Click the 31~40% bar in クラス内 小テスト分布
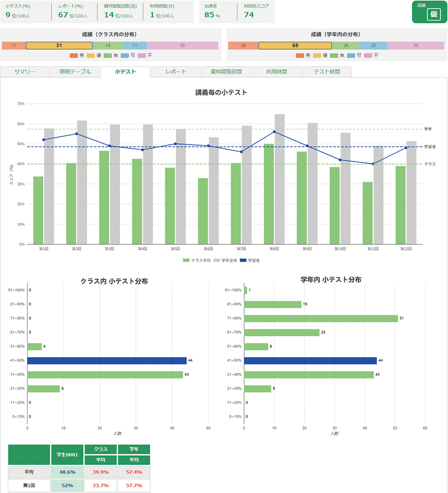Screen dimensions: 448x493 pyautogui.click(x=105, y=375)
